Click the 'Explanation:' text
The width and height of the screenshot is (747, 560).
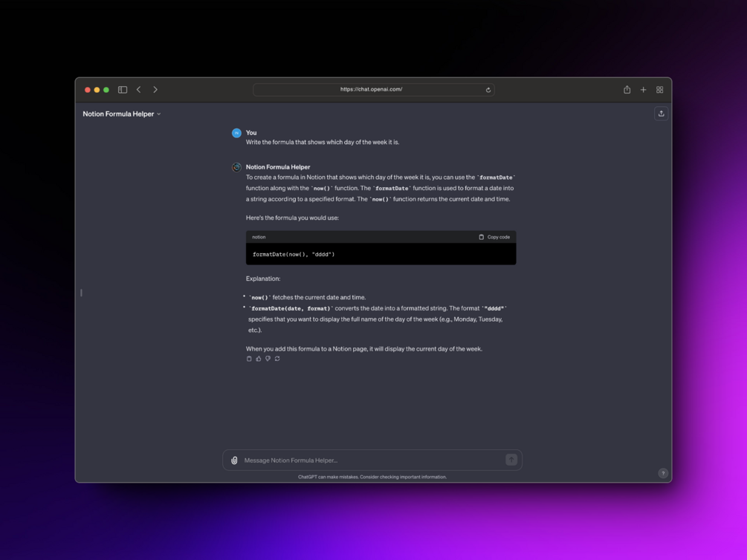point(263,279)
